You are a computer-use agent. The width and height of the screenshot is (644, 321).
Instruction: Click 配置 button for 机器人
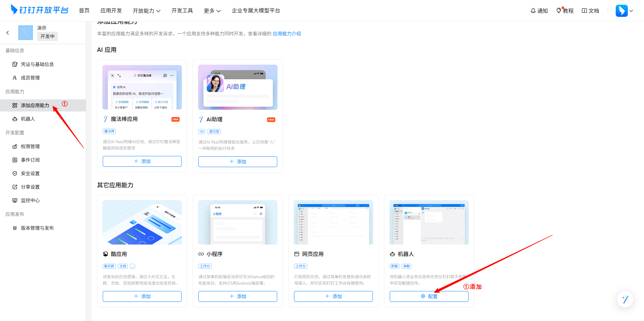point(429,296)
